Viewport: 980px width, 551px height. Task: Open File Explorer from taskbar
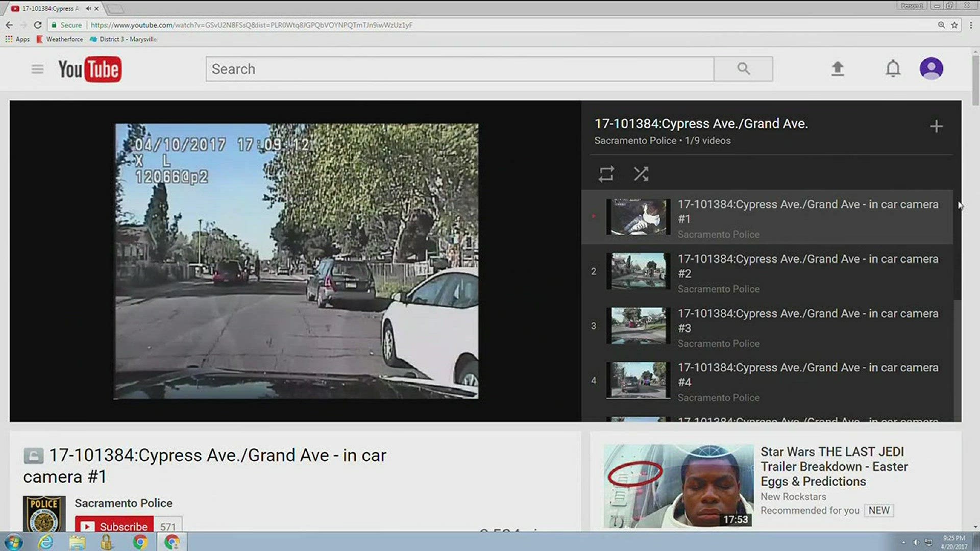tap(77, 542)
